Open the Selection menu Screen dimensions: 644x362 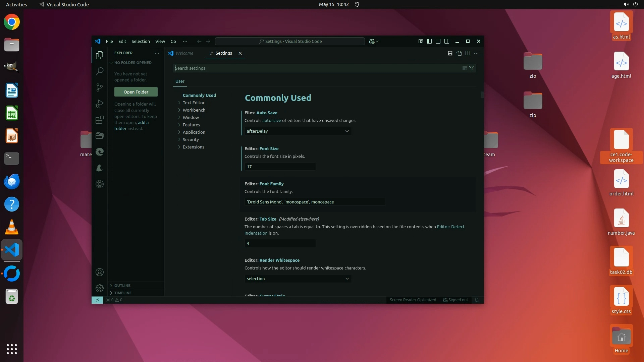141,41
